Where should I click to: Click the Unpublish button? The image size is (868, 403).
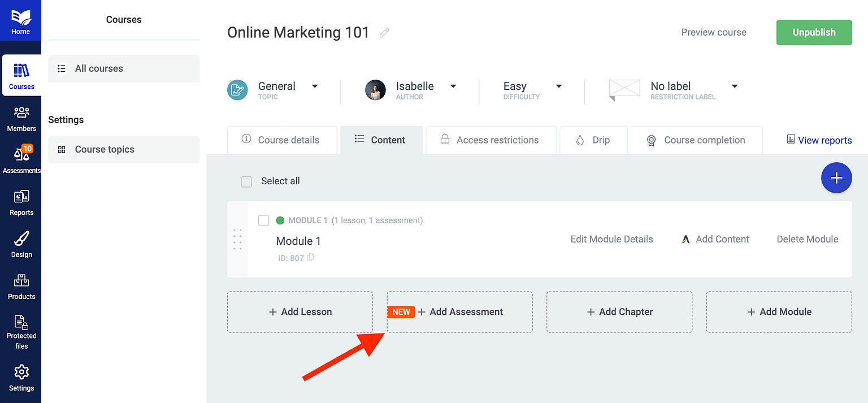(814, 32)
